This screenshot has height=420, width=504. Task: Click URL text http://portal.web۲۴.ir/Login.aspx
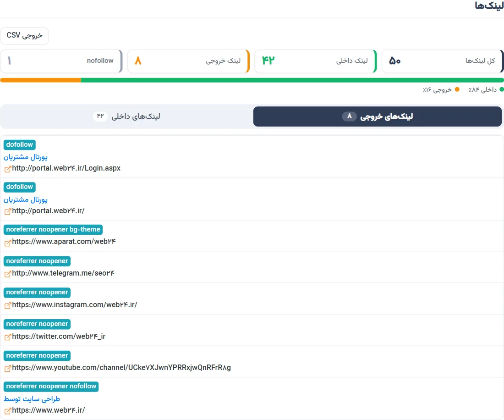coord(66,168)
